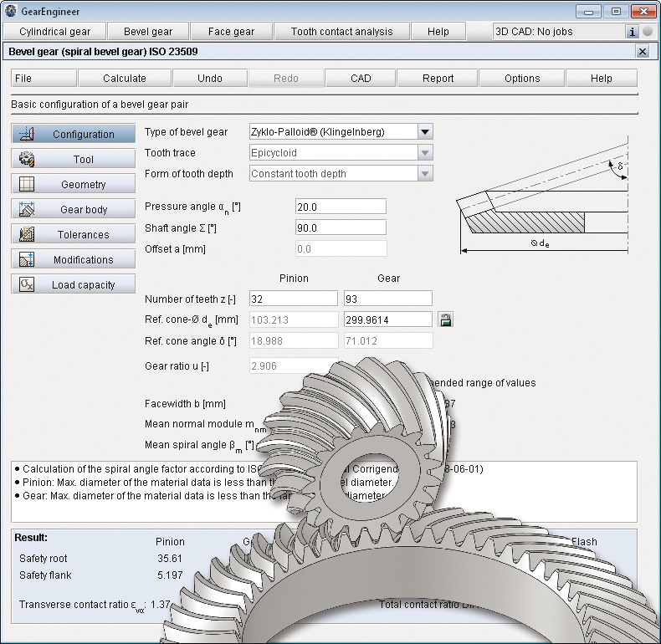The width and height of the screenshot is (661, 644).
Task: Switch to the Gear body section
Action: (74, 209)
